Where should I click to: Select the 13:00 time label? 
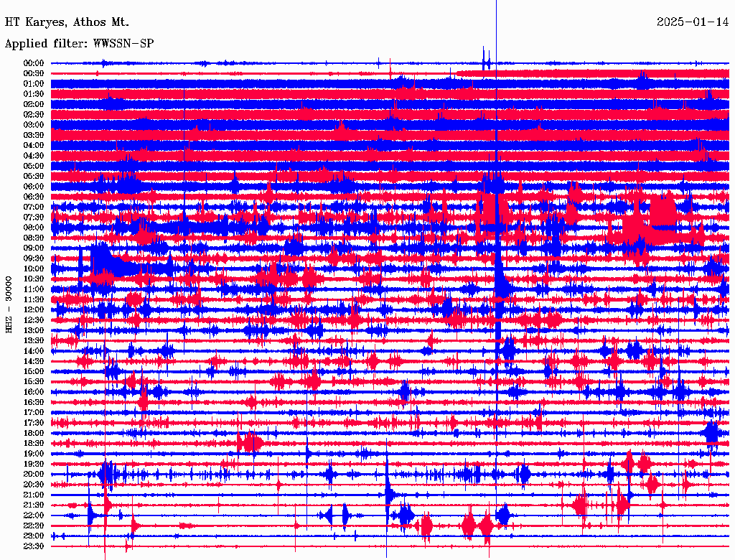pyautogui.click(x=34, y=331)
